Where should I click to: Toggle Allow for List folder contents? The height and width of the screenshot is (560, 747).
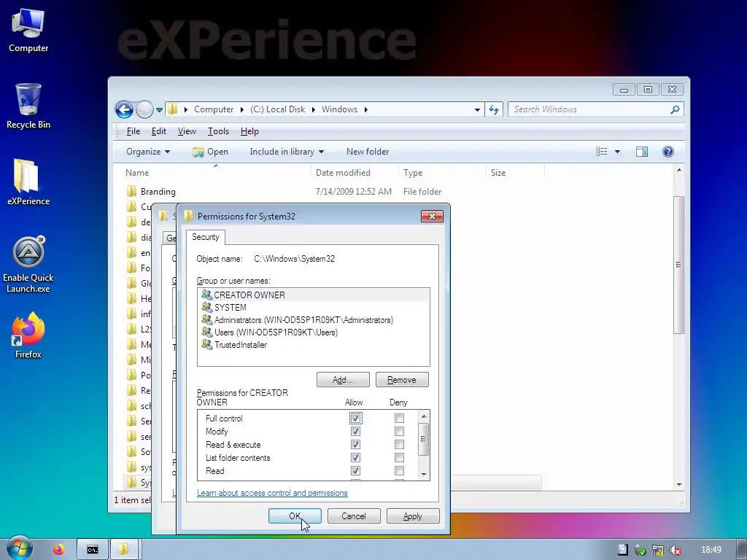pyautogui.click(x=355, y=458)
